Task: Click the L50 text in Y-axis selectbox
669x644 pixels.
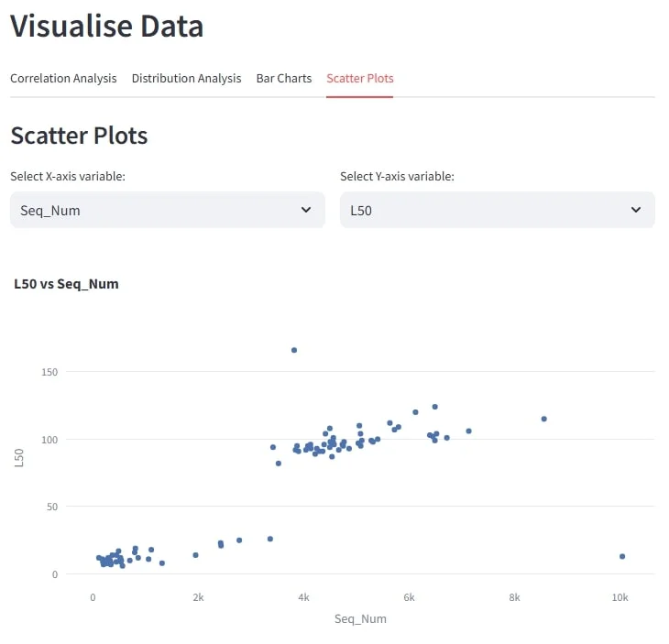Action: coord(361,211)
